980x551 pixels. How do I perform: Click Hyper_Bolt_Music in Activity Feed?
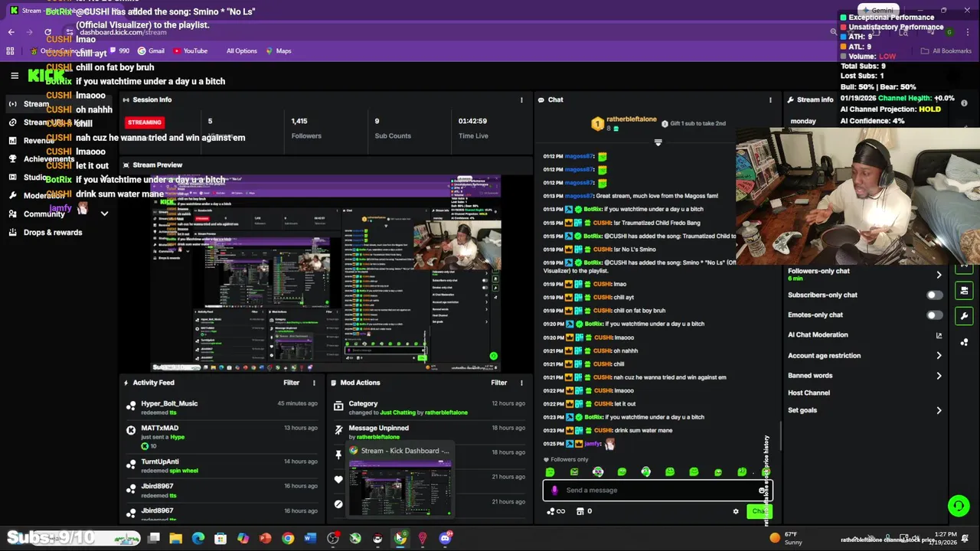tap(169, 404)
